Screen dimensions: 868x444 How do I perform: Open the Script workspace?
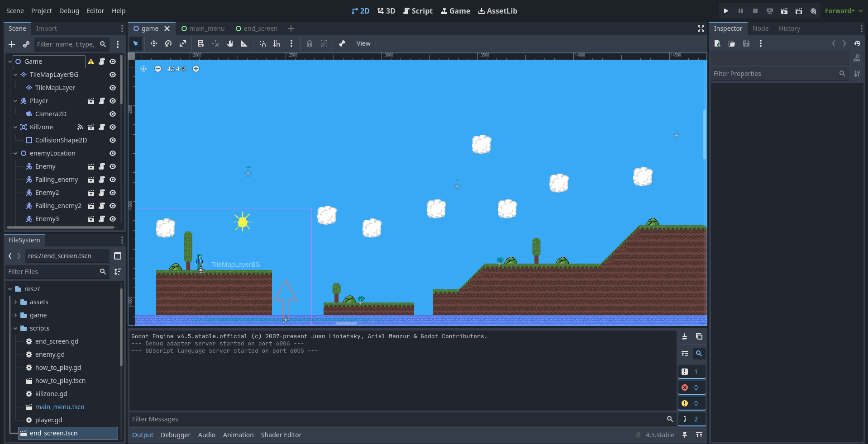418,11
